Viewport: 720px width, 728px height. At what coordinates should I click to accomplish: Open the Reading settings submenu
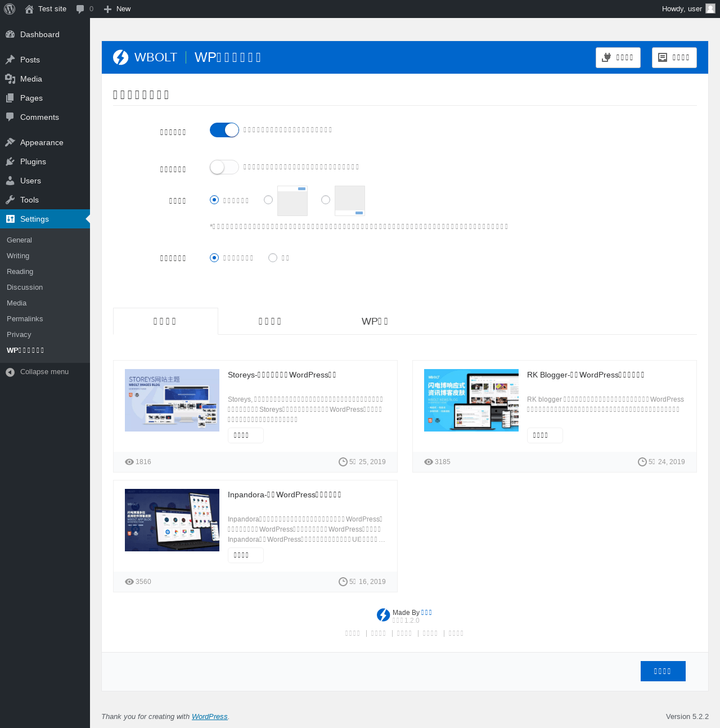[x=45, y=271]
